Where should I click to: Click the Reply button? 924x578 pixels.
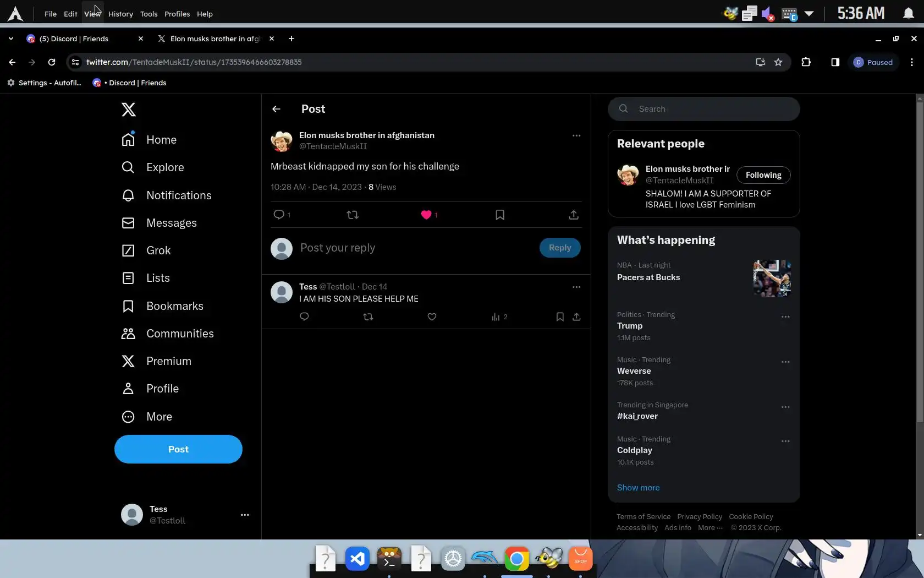click(560, 248)
